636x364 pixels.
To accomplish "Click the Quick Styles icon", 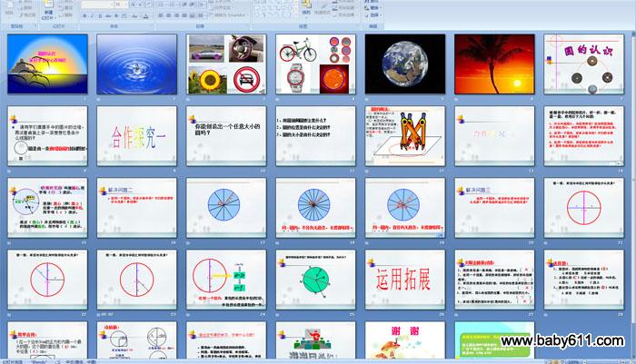I will [323, 9].
